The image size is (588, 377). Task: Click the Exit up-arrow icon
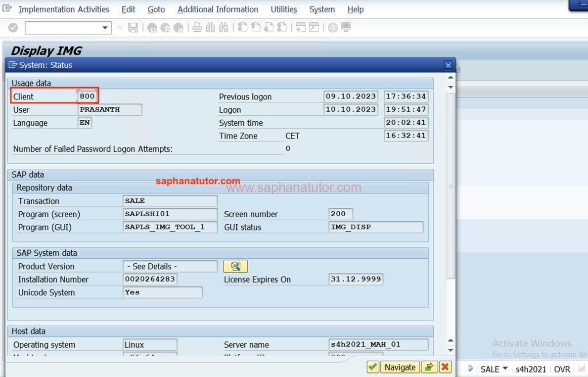[165, 27]
